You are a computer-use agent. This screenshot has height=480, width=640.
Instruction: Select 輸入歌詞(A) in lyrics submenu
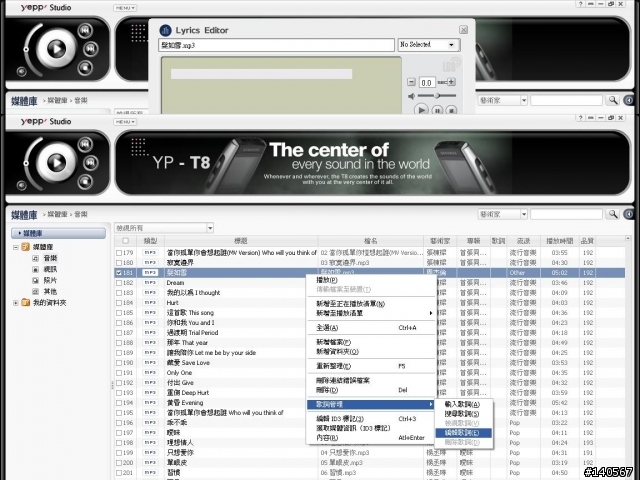pos(462,404)
